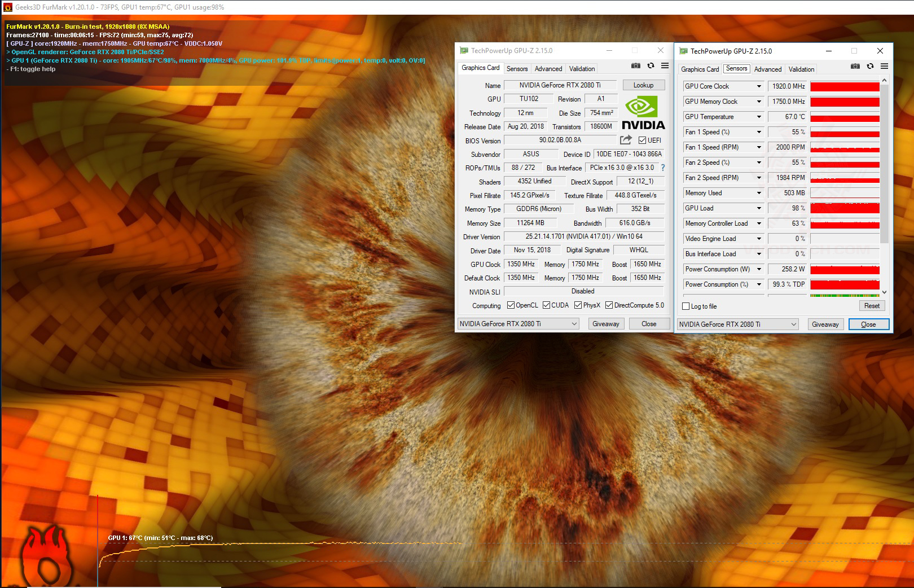Select Graphics Card tab in left GPU-Z window
Screen dimensions: 914x588
point(481,68)
